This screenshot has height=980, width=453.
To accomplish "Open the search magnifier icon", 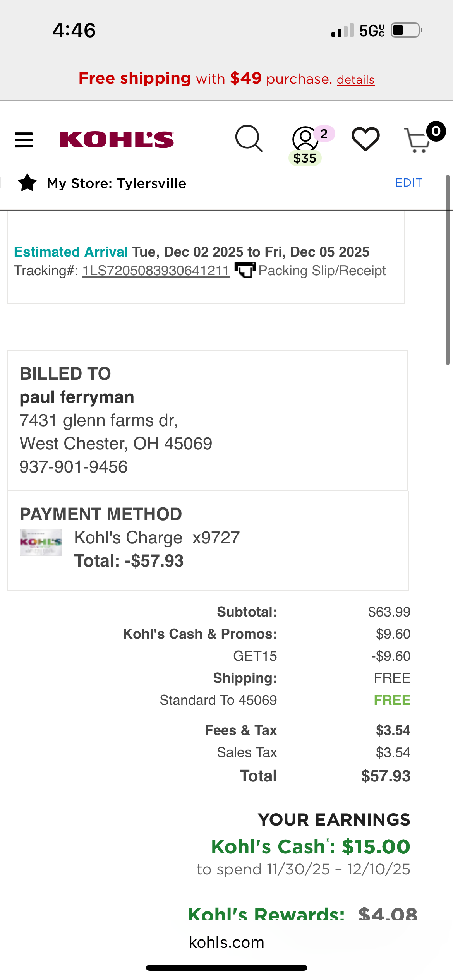I will click(249, 138).
